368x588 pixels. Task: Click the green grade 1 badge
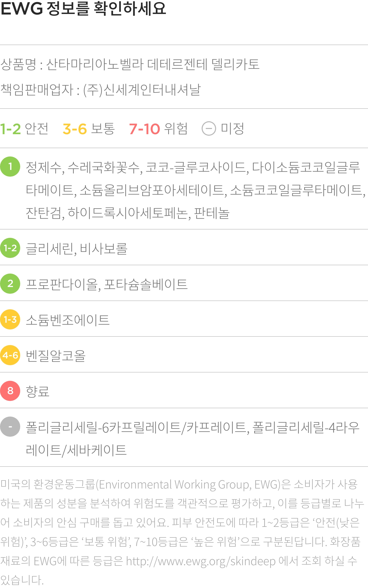pos(10,167)
